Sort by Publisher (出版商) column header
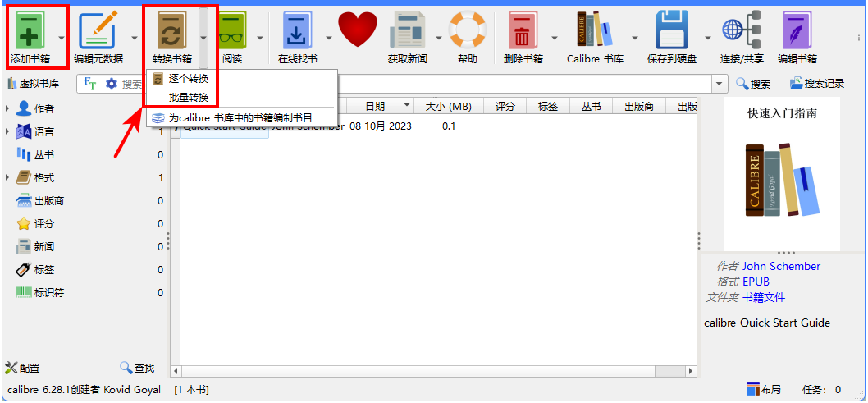 (x=639, y=106)
